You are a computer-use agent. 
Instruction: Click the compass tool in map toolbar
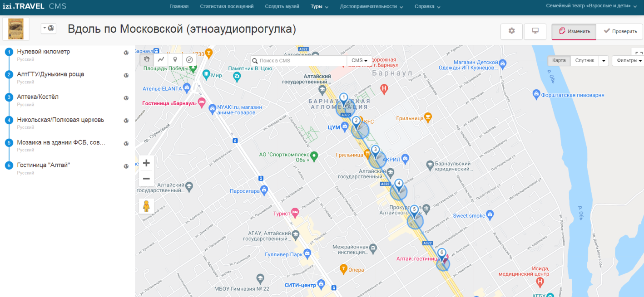189,59
